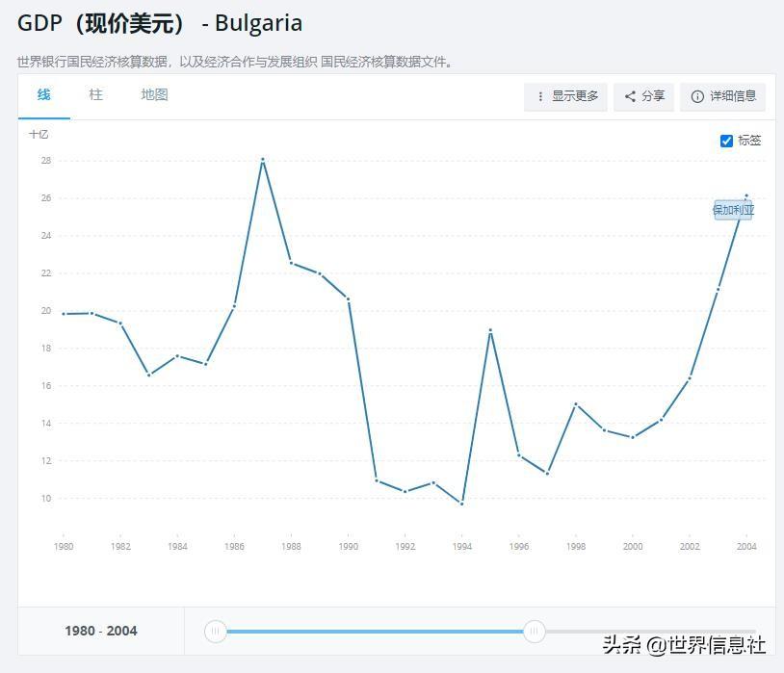The width and height of the screenshot is (784, 673).
Task: Click the blue range slider track
Action: pos(375,632)
